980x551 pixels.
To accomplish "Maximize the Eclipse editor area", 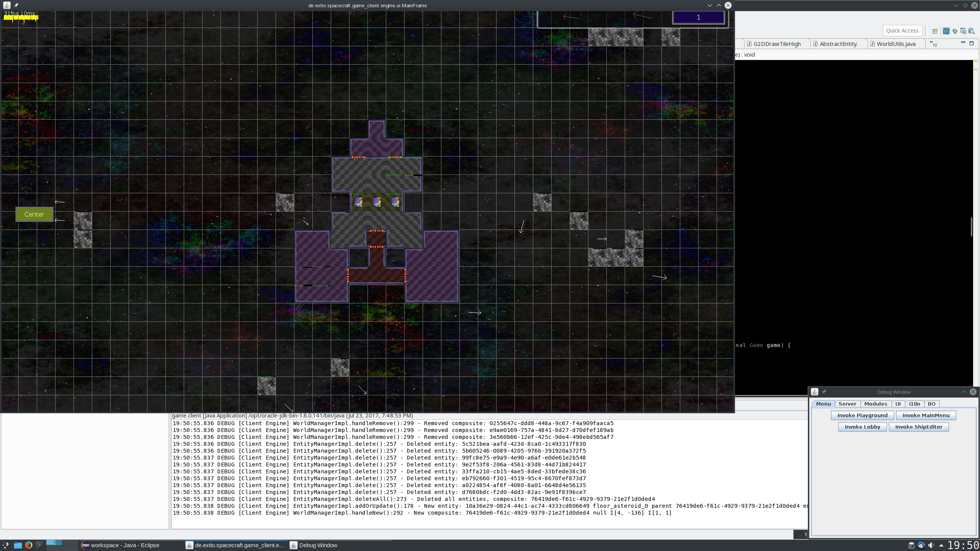I will pyautogui.click(x=971, y=43).
